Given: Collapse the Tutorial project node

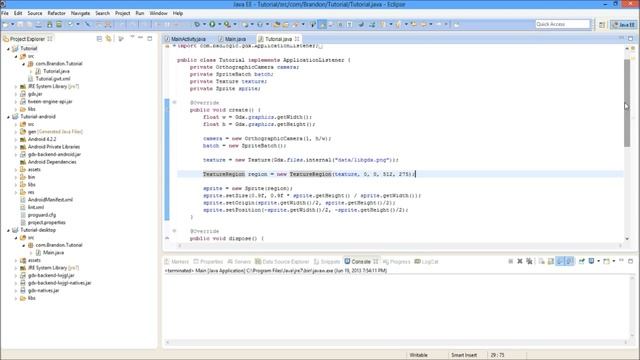Looking at the screenshot, I should click(x=8, y=49).
